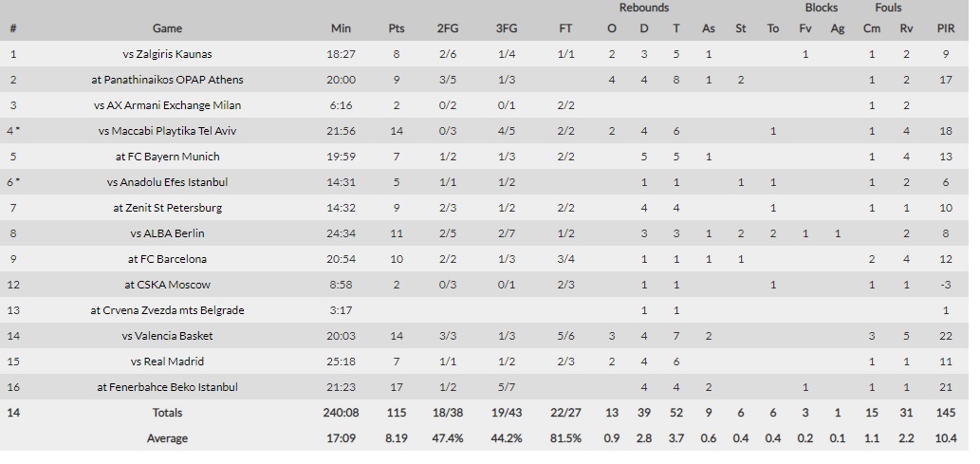
Task: Click the Totals row label
Action: click(x=167, y=414)
